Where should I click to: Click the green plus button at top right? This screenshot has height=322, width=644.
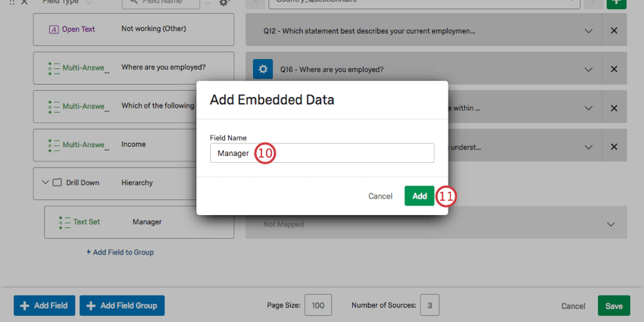click(x=617, y=3)
